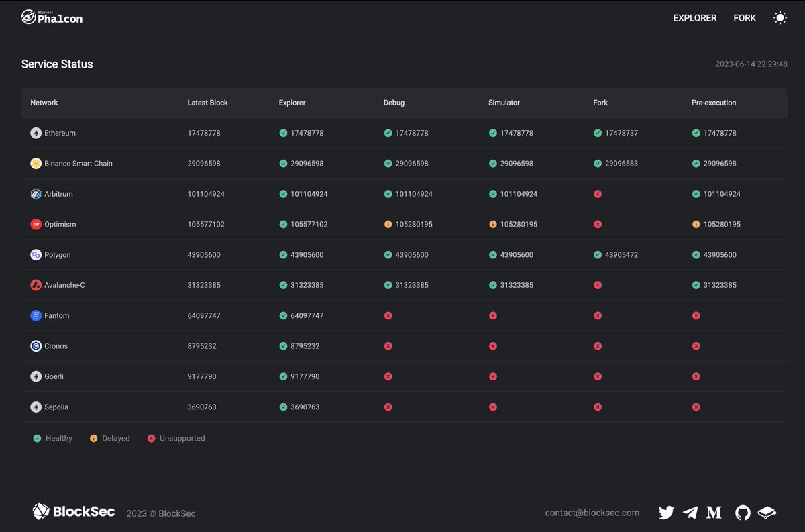Screen dimensions: 805x532
Task: Click the Binance Smart Chain icon
Action: pos(36,164)
